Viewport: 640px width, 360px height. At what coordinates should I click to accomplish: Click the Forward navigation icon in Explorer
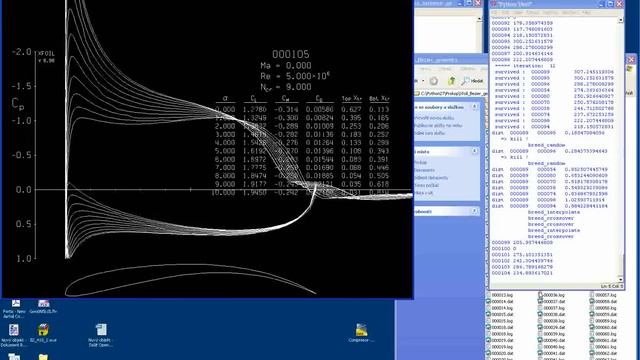click(433, 81)
